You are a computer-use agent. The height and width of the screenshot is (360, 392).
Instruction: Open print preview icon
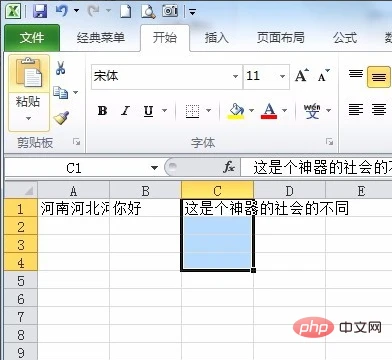coord(148,11)
